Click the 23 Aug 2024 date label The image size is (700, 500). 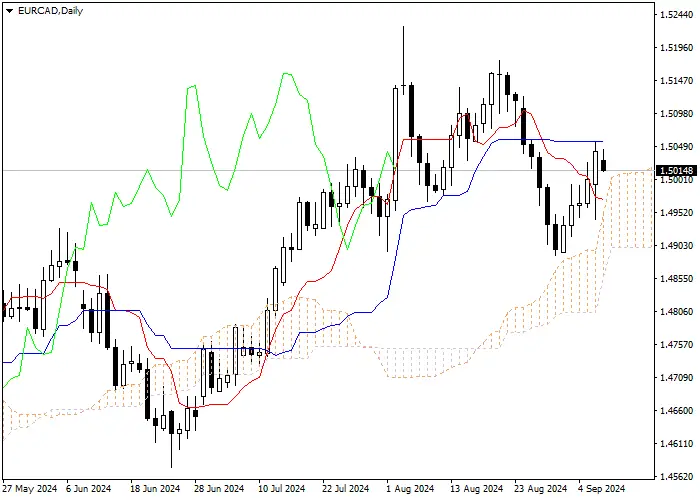pos(540,489)
